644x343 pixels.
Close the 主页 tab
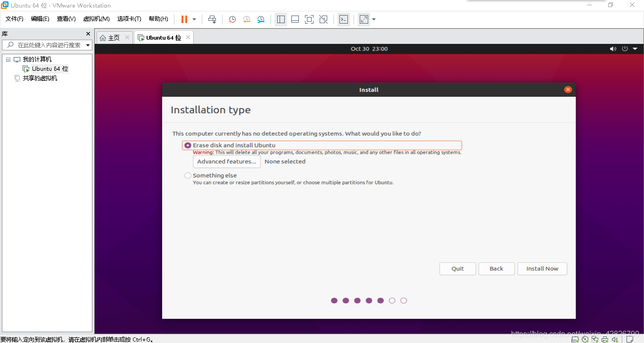pyautogui.click(x=127, y=37)
